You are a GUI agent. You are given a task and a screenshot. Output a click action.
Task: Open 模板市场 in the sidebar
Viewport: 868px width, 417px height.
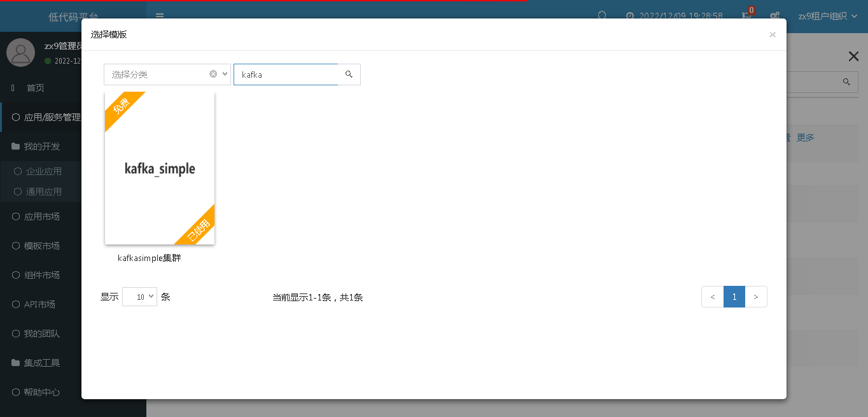tap(41, 246)
